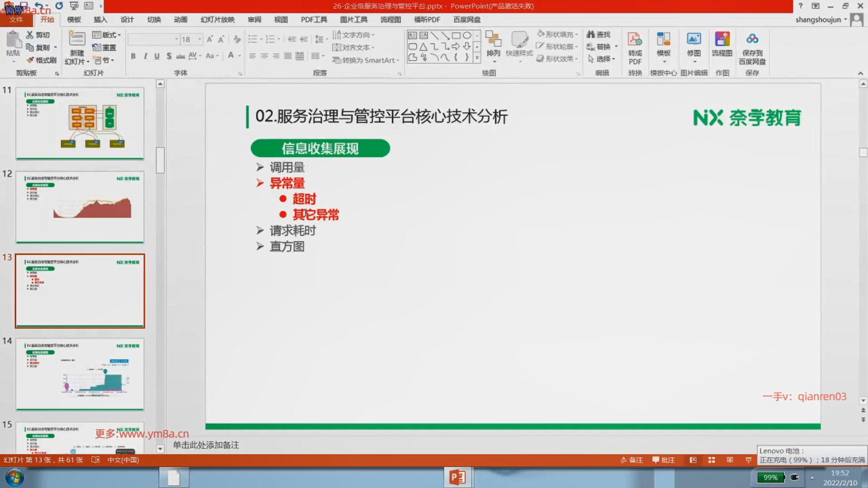Screen dimensions: 868x488
Task: Switch to Slide Sorter view icon
Action: 712,460
